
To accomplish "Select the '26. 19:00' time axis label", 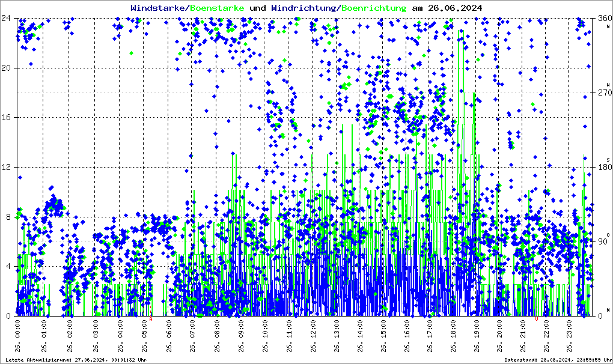I will pos(477,336).
